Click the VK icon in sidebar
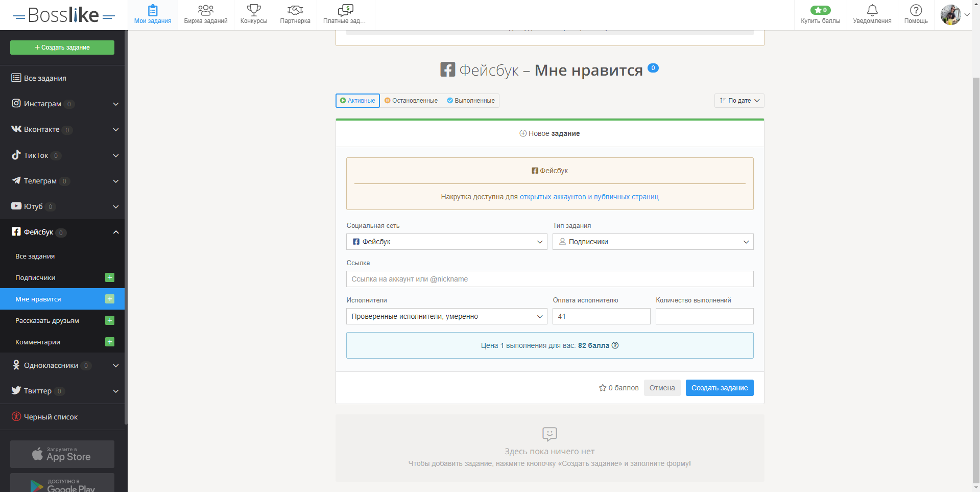The height and width of the screenshot is (492, 980). (16, 129)
